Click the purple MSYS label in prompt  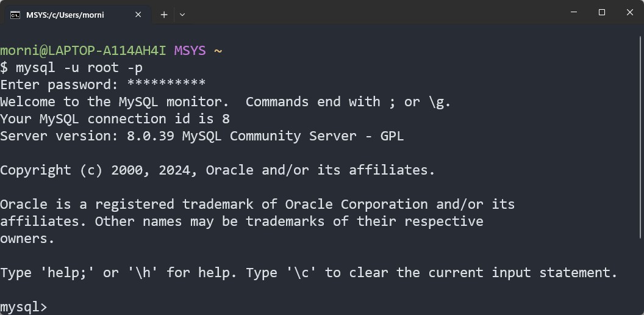[190, 50]
